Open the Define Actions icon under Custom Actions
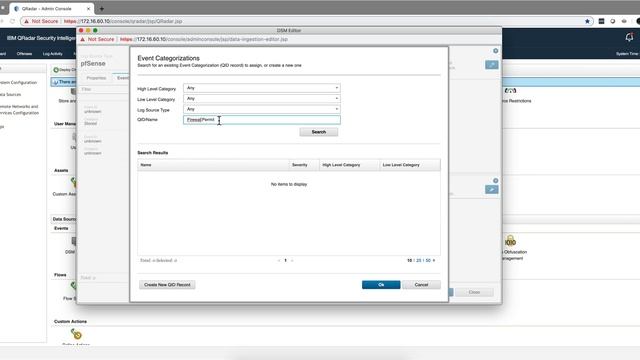The height and width of the screenshot is (360, 640). (76, 334)
